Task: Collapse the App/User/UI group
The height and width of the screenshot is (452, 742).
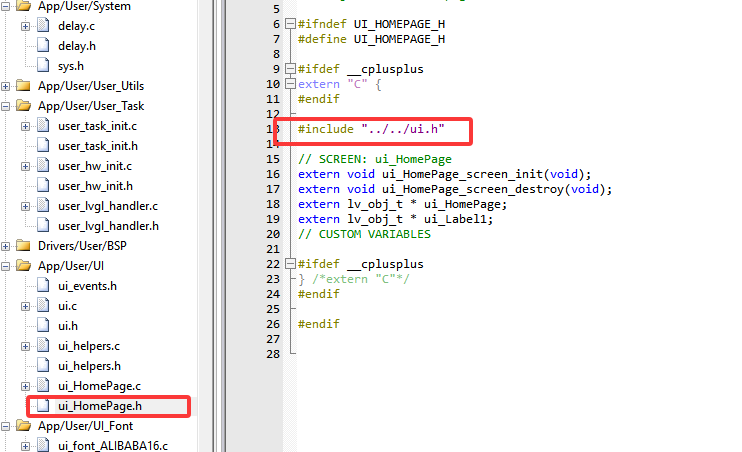Action: (x=6, y=265)
